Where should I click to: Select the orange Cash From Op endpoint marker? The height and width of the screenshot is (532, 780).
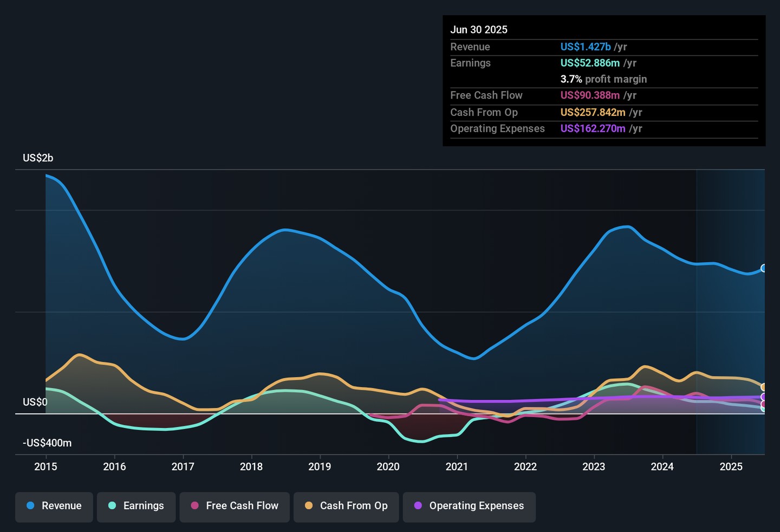pyautogui.click(x=764, y=387)
